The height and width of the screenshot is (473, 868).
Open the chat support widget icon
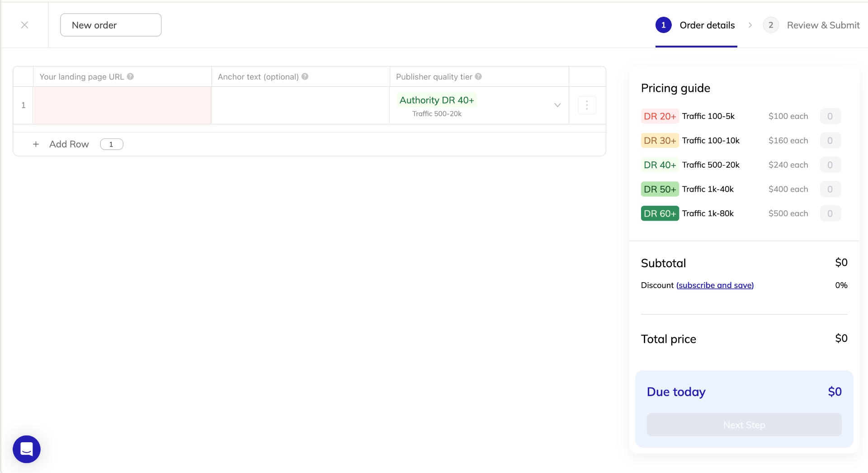point(27,449)
